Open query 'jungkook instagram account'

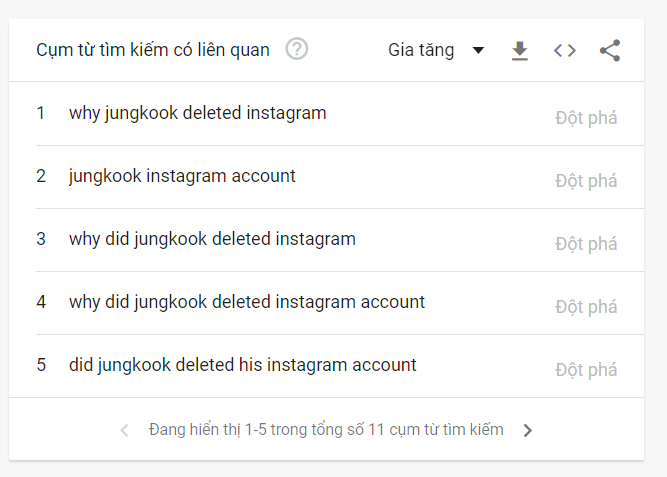(x=182, y=176)
